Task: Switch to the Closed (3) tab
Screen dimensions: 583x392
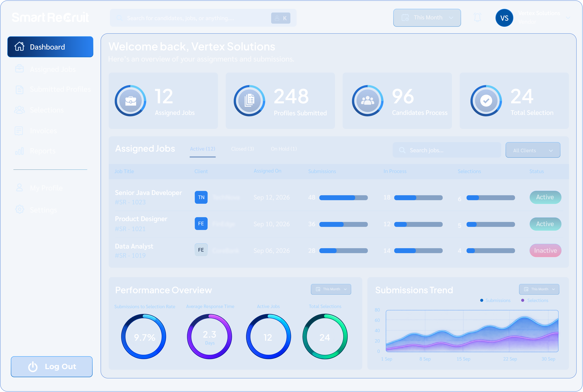Action: (243, 149)
